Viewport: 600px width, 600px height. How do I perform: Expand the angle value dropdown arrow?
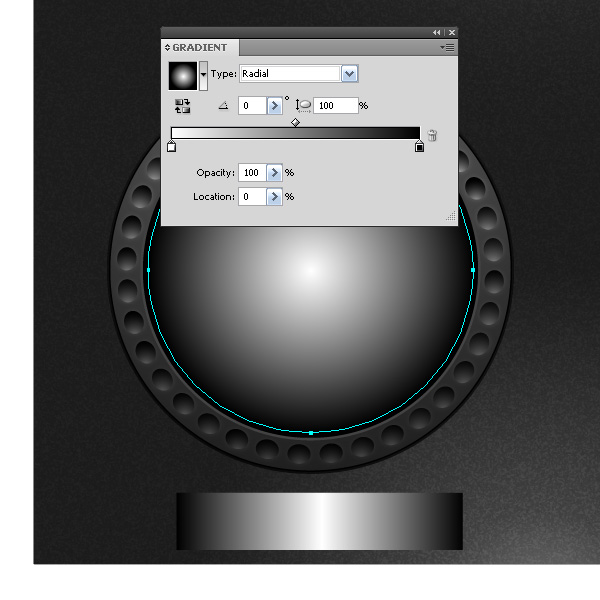(274, 106)
